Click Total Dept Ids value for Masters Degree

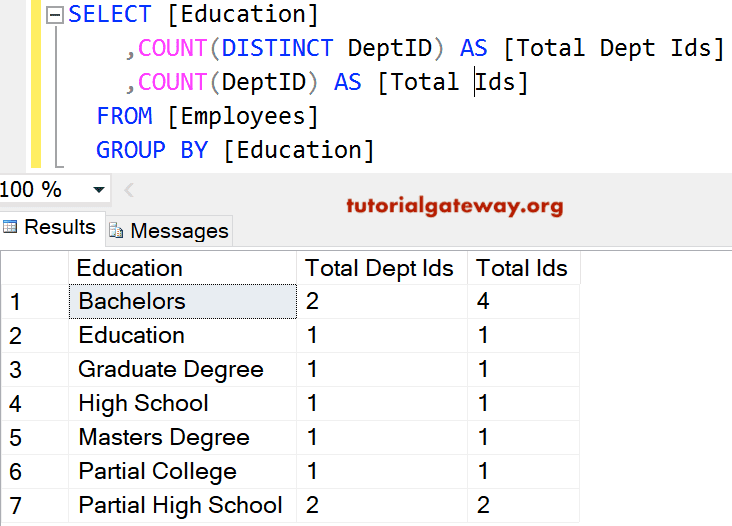tap(382, 438)
